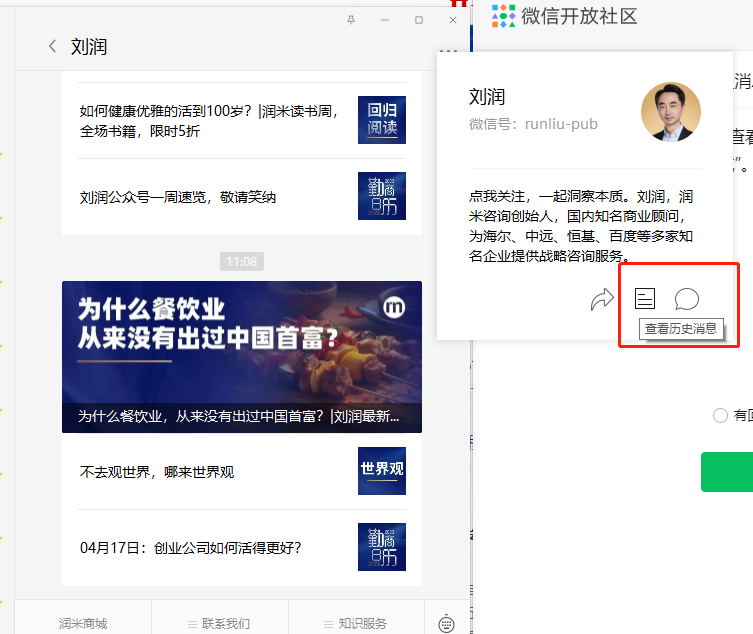Image resolution: width=753 pixels, height=634 pixels.
Task: Click the 11:08 timestamp label
Action: (242, 261)
